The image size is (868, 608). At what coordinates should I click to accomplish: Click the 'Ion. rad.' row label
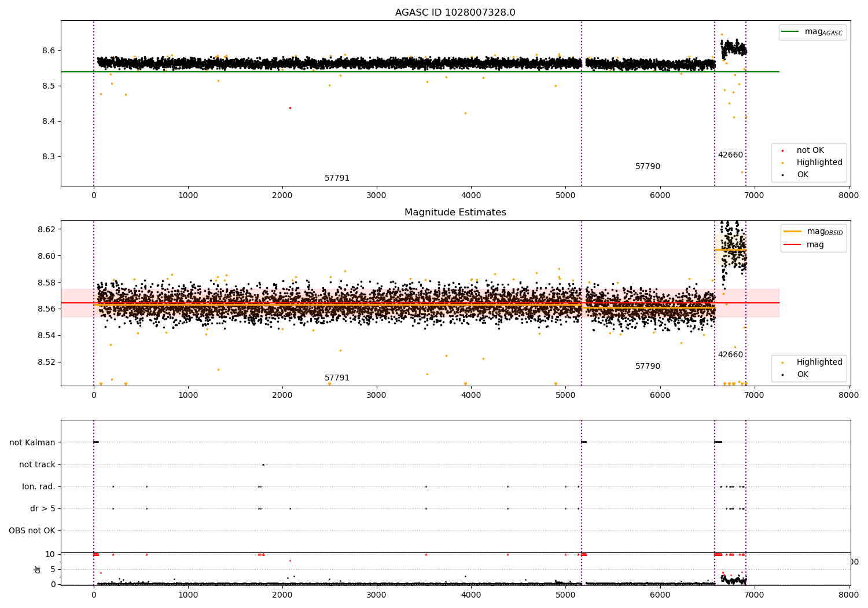[x=39, y=486]
